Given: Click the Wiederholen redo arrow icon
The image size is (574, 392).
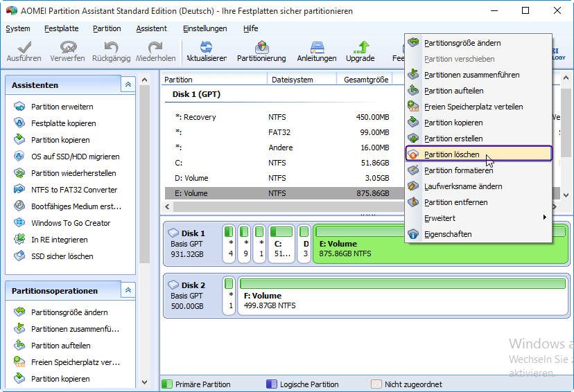Looking at the screenshot, I should (x=155, y=48).
